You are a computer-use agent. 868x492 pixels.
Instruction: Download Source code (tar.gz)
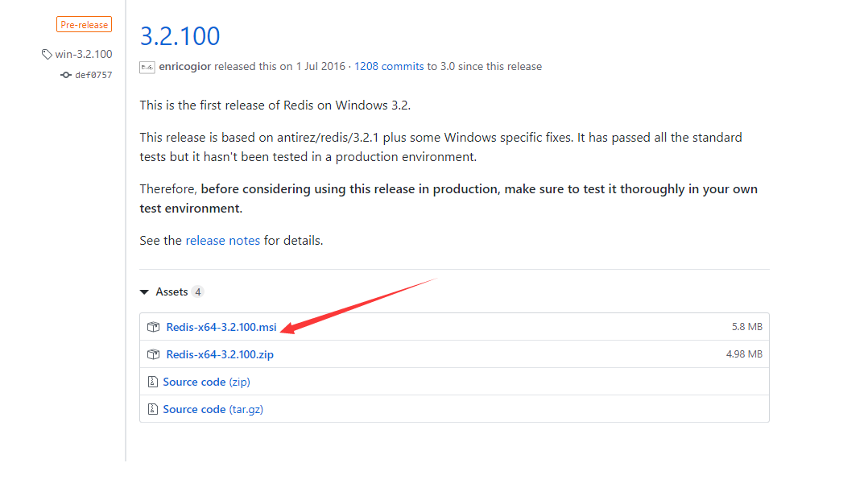click(x=213, y=410)
